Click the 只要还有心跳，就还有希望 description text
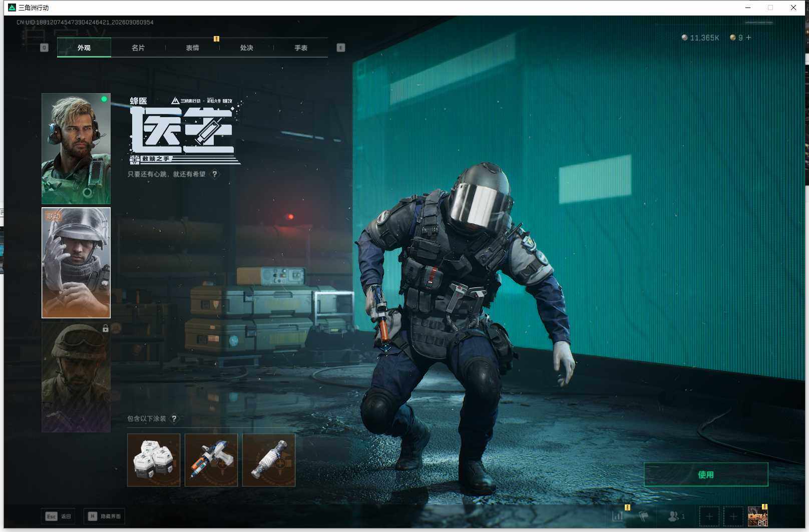The image size is (809, 532). (x=167, y=174)
